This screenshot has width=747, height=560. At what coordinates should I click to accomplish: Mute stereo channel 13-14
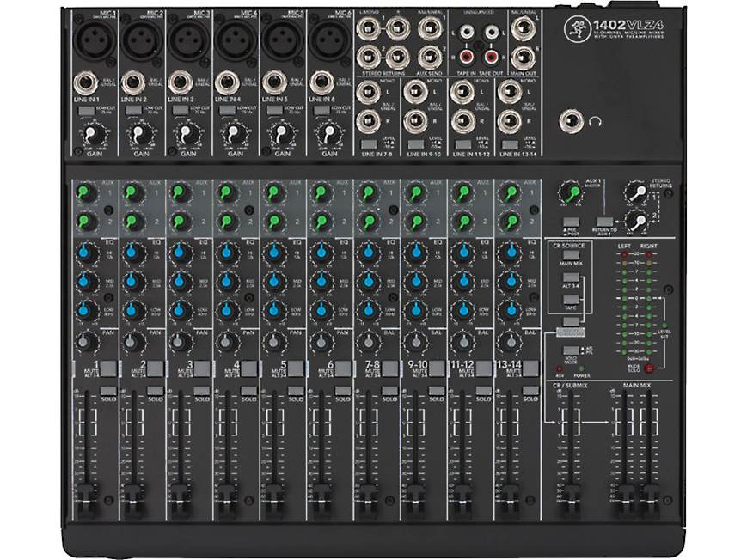(530, 368)
